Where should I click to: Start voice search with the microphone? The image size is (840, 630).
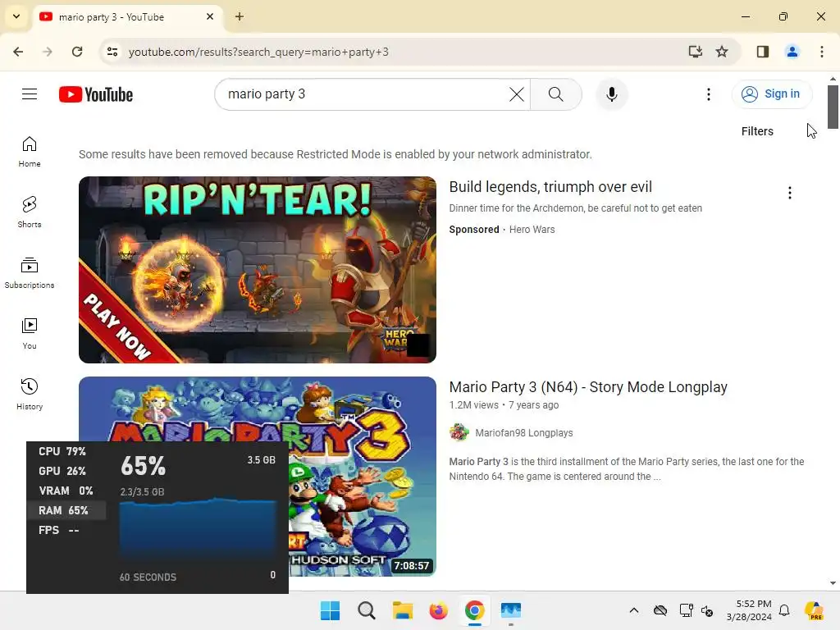point(611,94)
